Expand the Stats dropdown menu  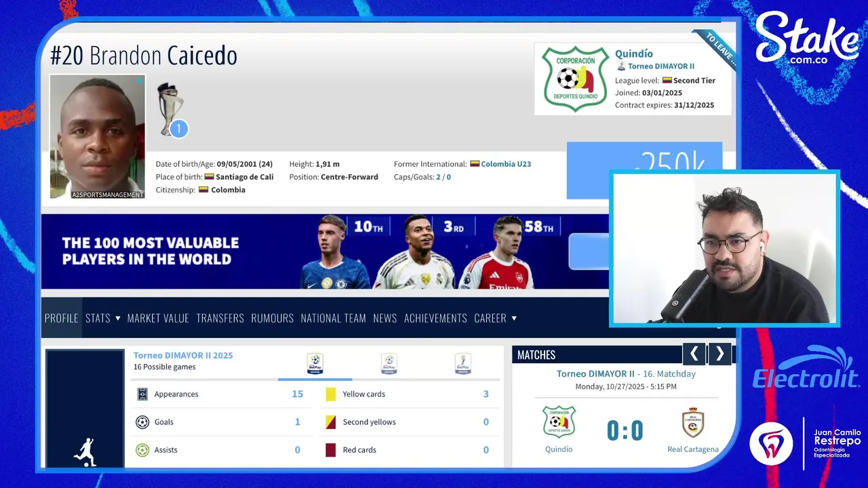coord(102,318)
